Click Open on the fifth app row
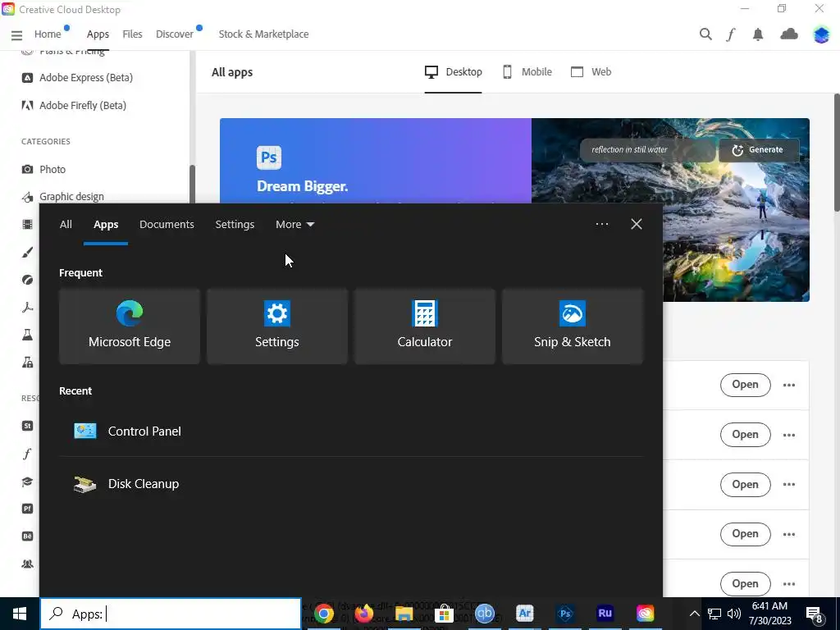This screenshot has width=840, height=630. [x=745, y=584]
